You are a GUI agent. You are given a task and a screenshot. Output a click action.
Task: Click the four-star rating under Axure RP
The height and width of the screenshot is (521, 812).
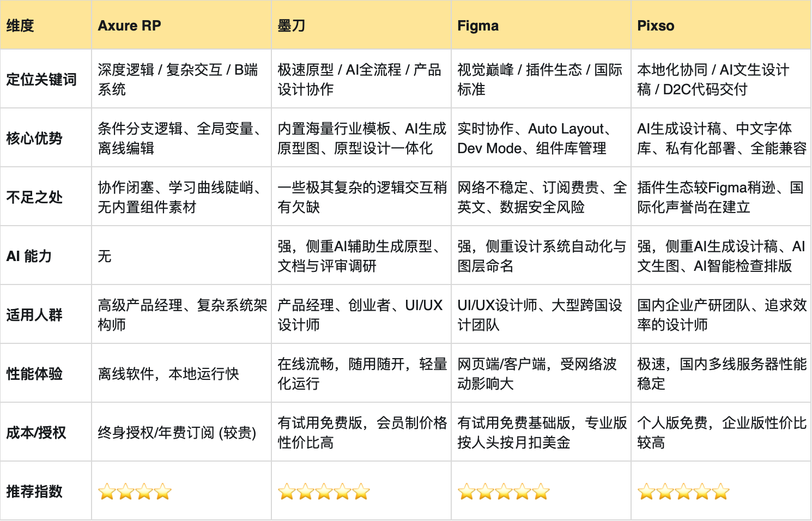point(135,492)
